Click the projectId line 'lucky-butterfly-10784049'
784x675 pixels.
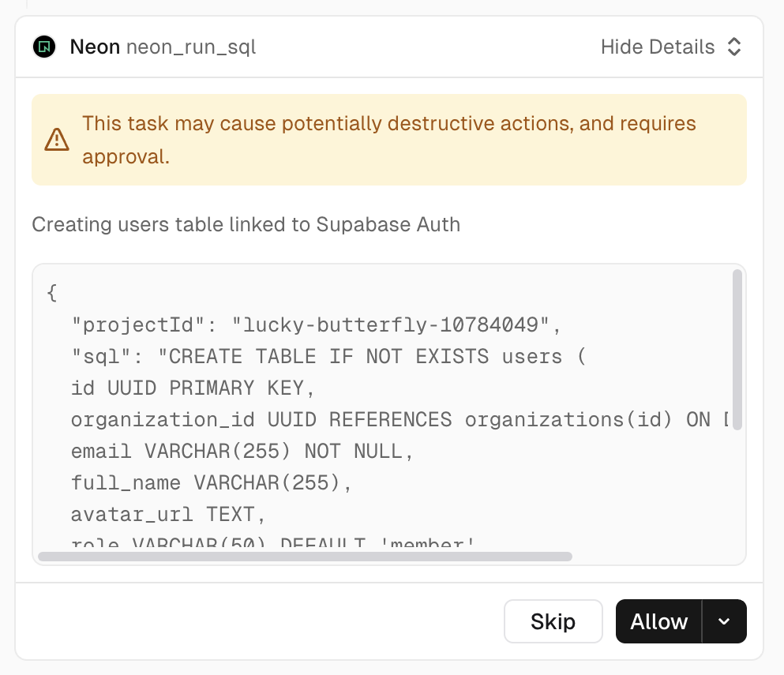click(317, 325)
